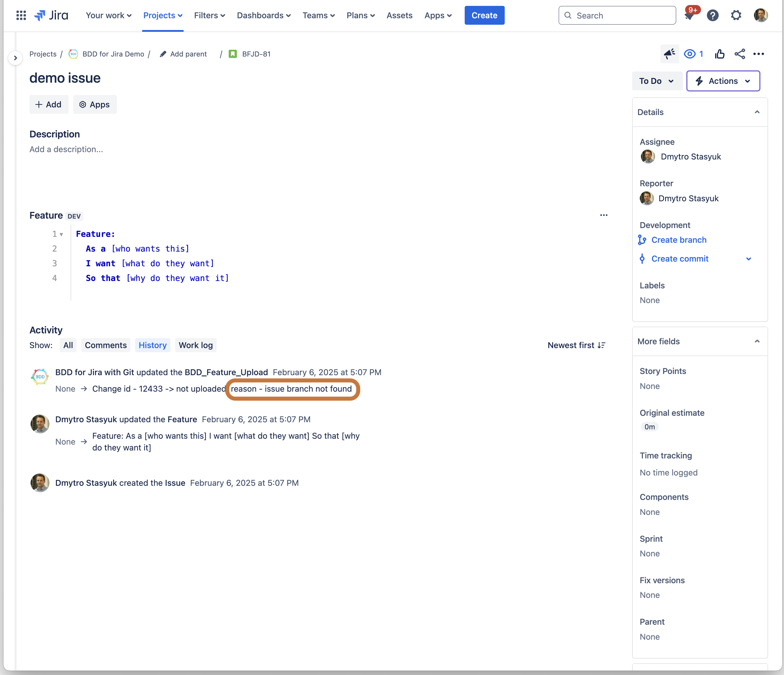
Task: Click the Story Points None value
Action: click(650, 386)
